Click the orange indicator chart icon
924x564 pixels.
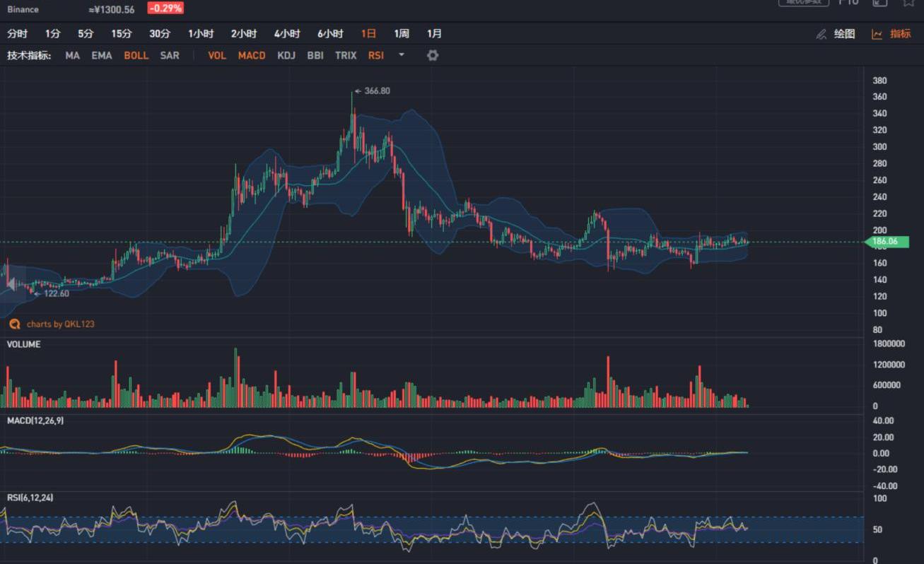(877, 34)
